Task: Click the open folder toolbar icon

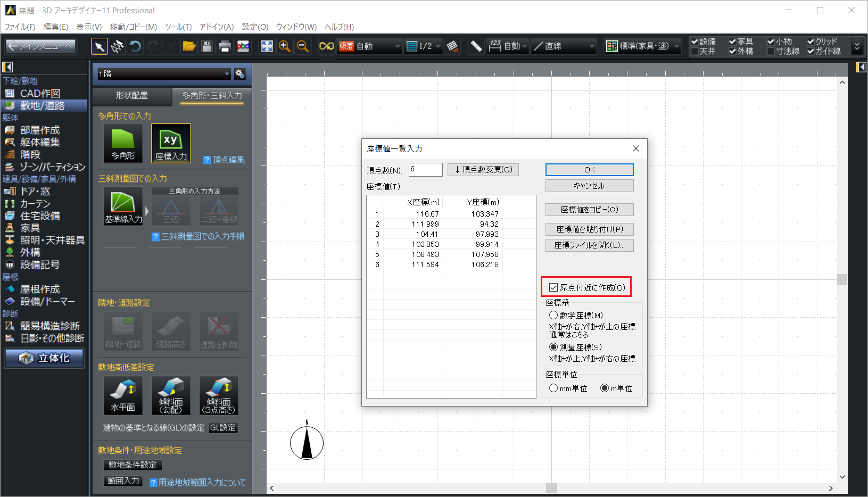Action: (189, 46)
